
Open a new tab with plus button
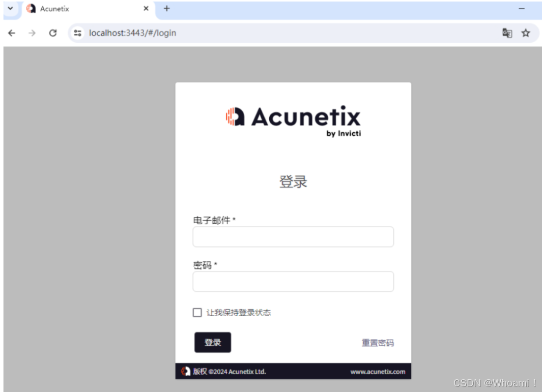coord(166,9)
